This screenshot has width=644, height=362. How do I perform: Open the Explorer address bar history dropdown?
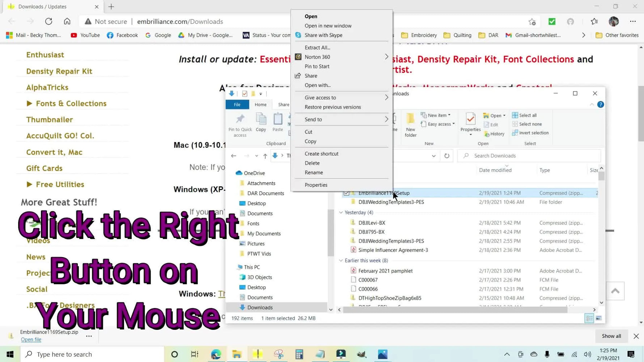(433, 156)
